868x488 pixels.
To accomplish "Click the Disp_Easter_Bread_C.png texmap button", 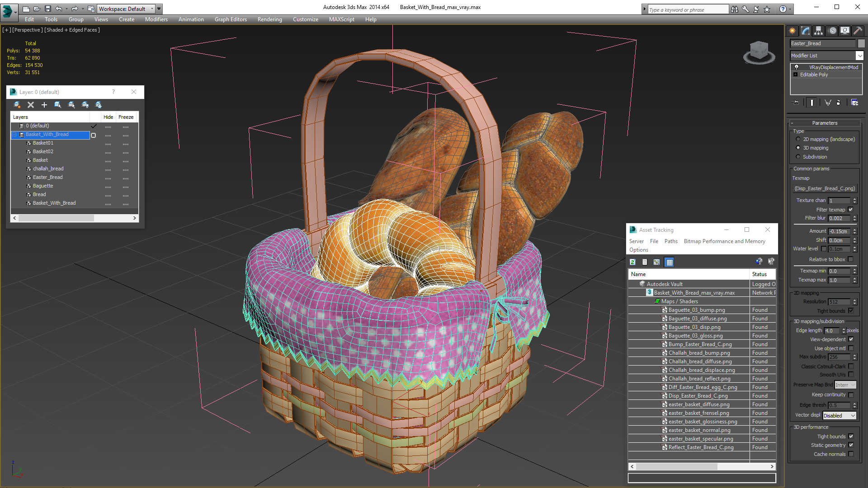I will click(825, 188).
